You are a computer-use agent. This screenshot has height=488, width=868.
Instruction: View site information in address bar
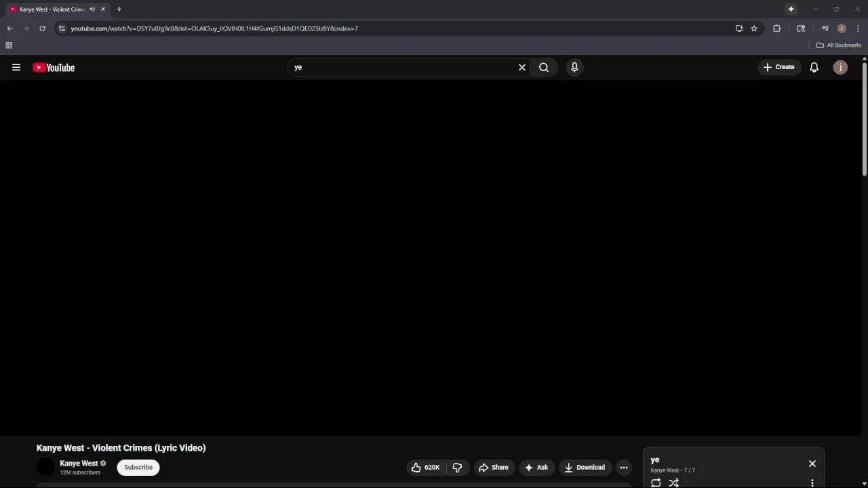[62, 28]
